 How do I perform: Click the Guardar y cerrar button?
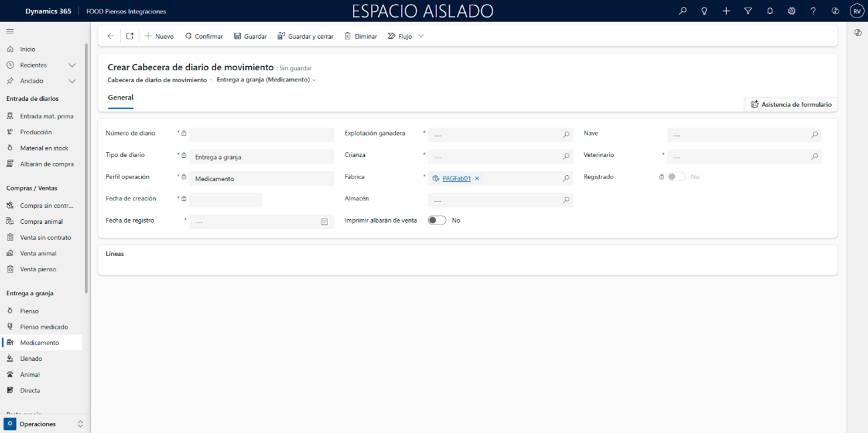[x=305, y=36]
